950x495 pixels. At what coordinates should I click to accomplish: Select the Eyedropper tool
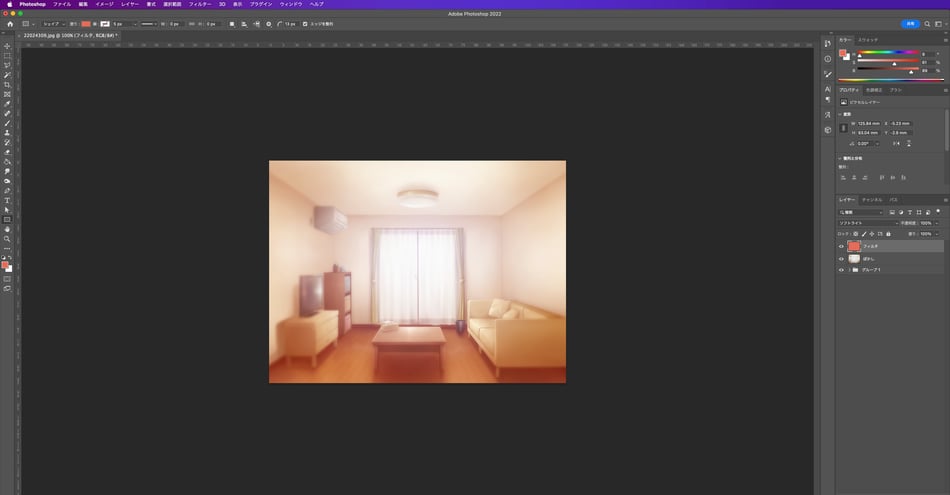pyautogui.click(x=7, y=104)
